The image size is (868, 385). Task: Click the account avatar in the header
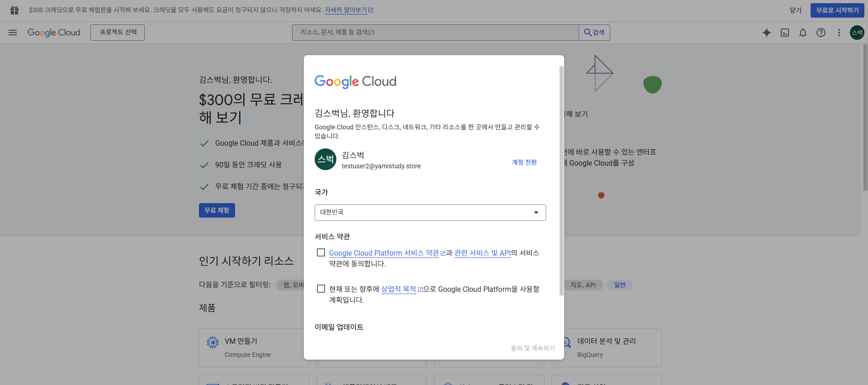pyautogui.click(x=857, y=33)
